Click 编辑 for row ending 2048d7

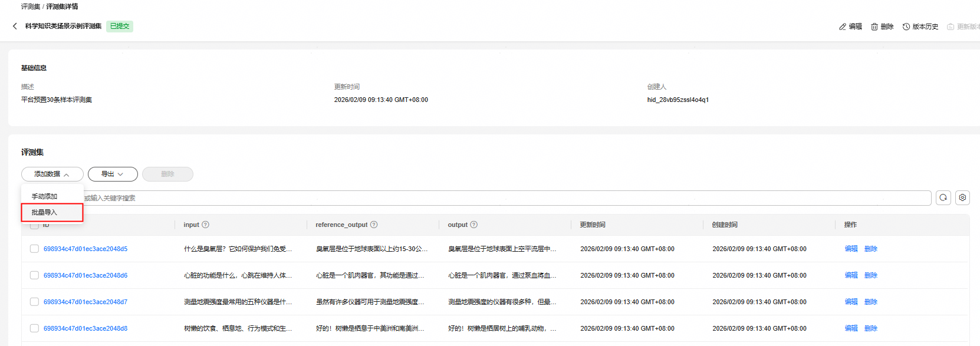click(x=851, y=302)
